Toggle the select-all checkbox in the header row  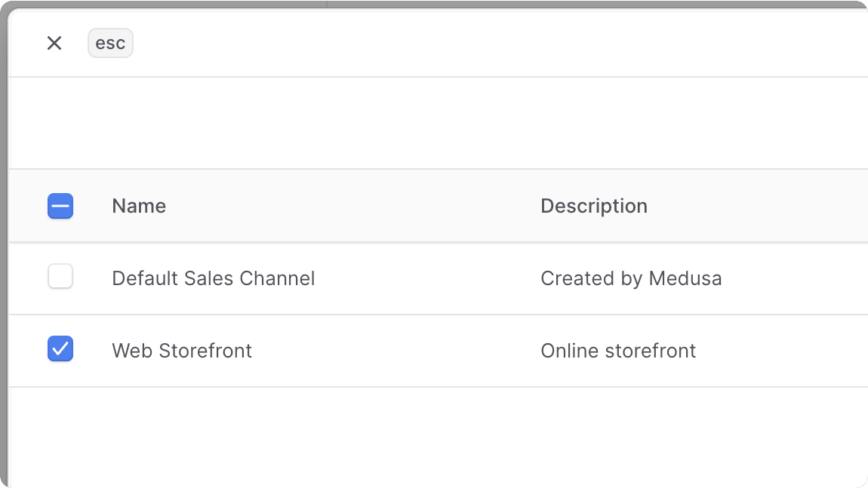click(x=60, y=205)
